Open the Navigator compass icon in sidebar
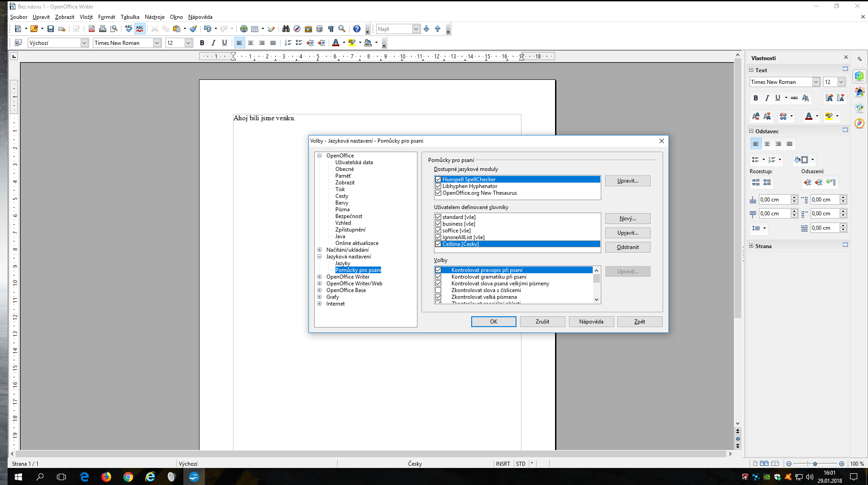The width and height of the screenshot is (868, 485). (x=859, y=123)
